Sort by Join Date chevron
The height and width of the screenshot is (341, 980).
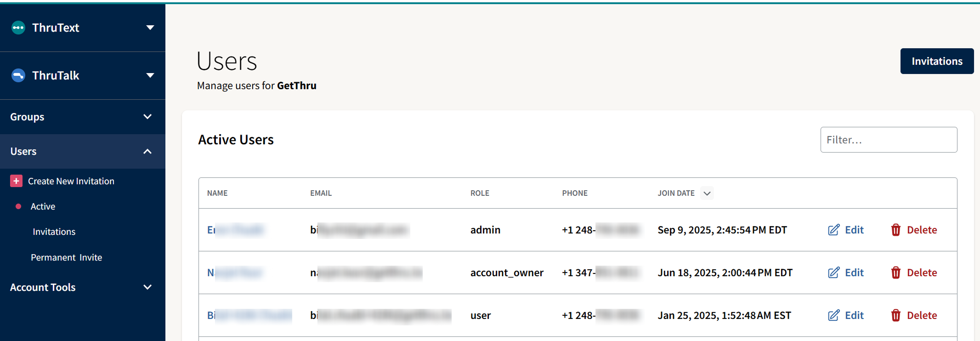pos(707,193)
